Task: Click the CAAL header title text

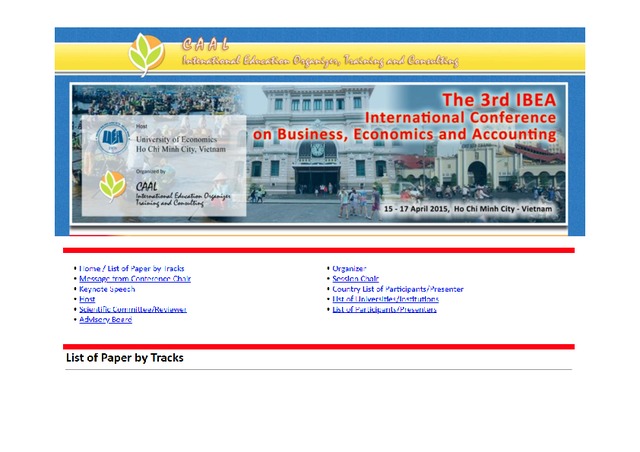Action: coord(318,54)
